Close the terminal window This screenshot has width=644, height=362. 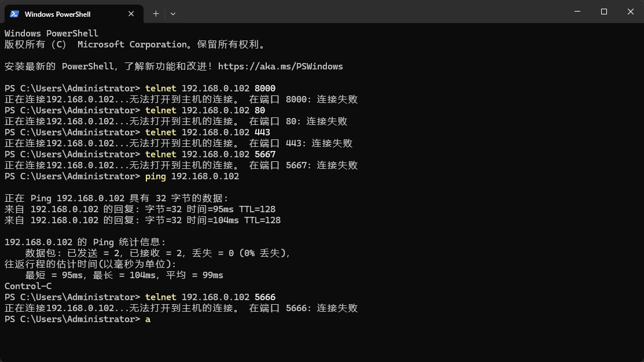631,12
